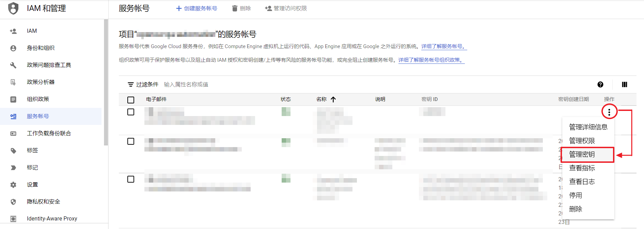This screenshot has height=229, width=644.
Task: Click the 隐私权和安全 shield icon
Action: click(13, 202)
